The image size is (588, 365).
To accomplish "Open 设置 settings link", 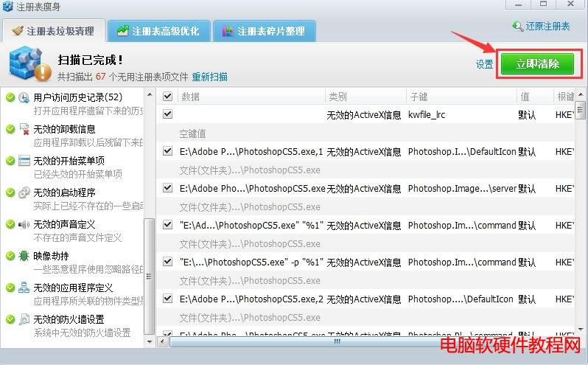I will [x=485, y=64].
